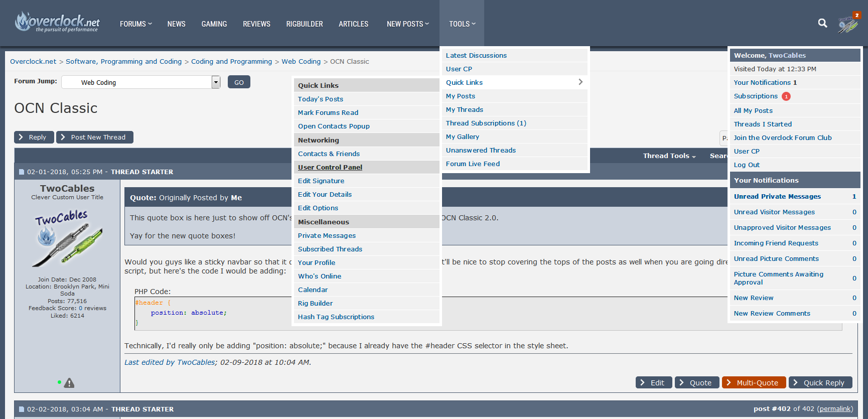This screenshot has width=868, height=419.
Task: Click Mark Forums Read link
Action: [x=328, y=112]
